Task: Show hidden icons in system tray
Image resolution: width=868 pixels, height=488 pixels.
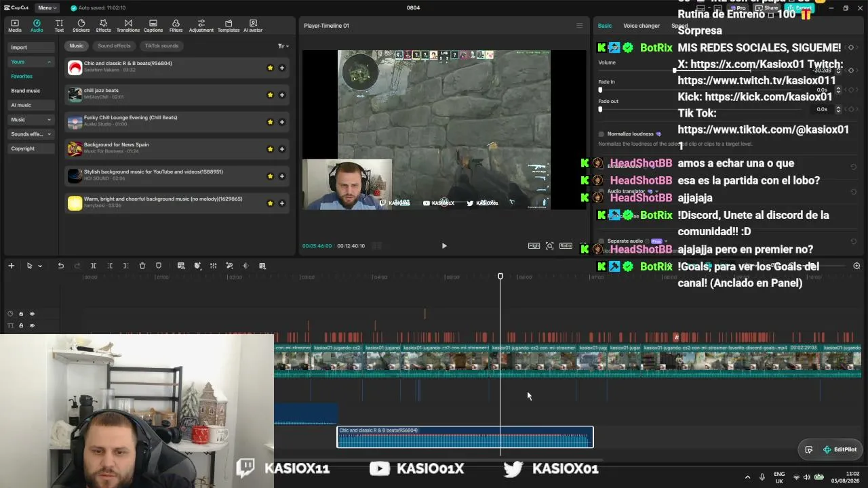Action: tap(747, 477)
